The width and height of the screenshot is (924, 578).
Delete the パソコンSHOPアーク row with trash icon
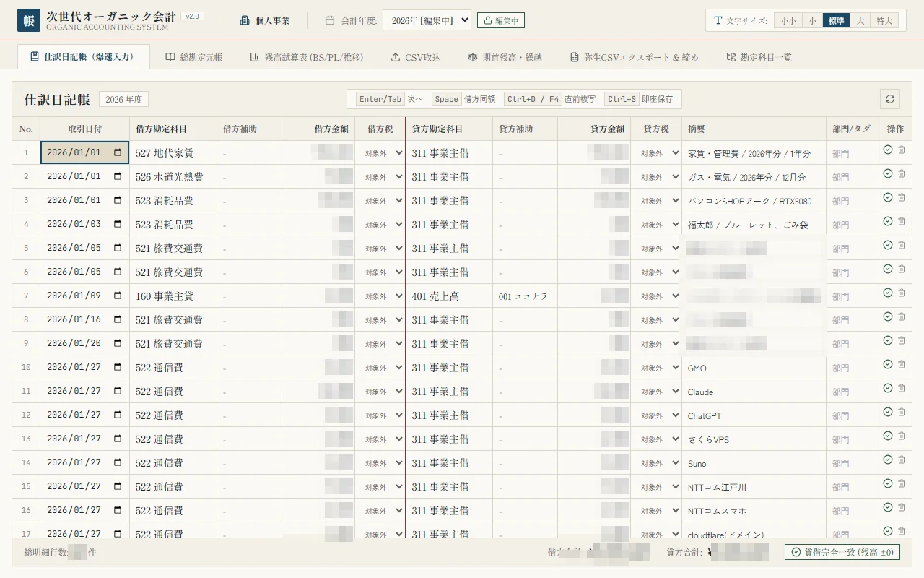point(902,197)
